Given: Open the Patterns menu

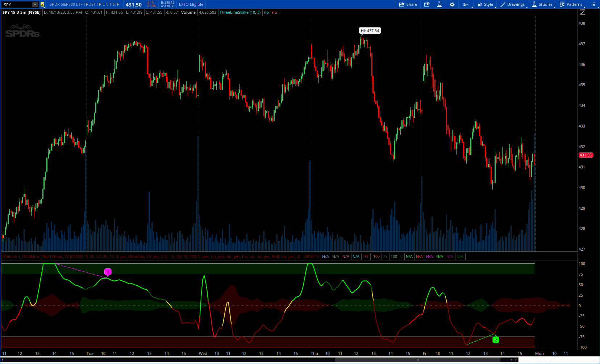Looking at the screenshot, I should [x=571, y=4].
